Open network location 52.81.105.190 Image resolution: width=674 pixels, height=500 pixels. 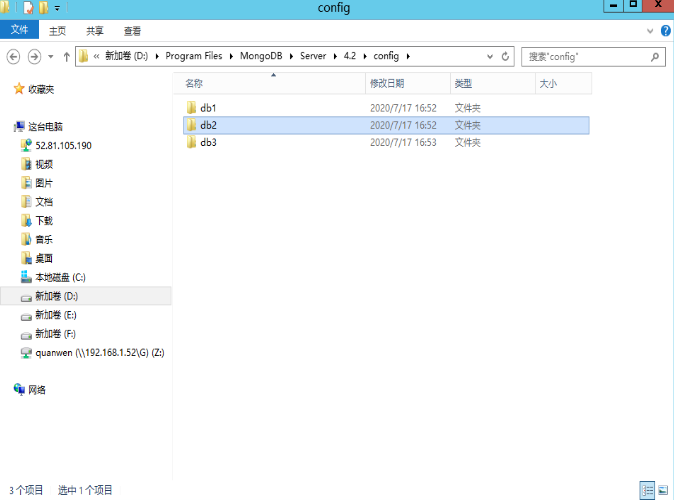coord(56,145)
